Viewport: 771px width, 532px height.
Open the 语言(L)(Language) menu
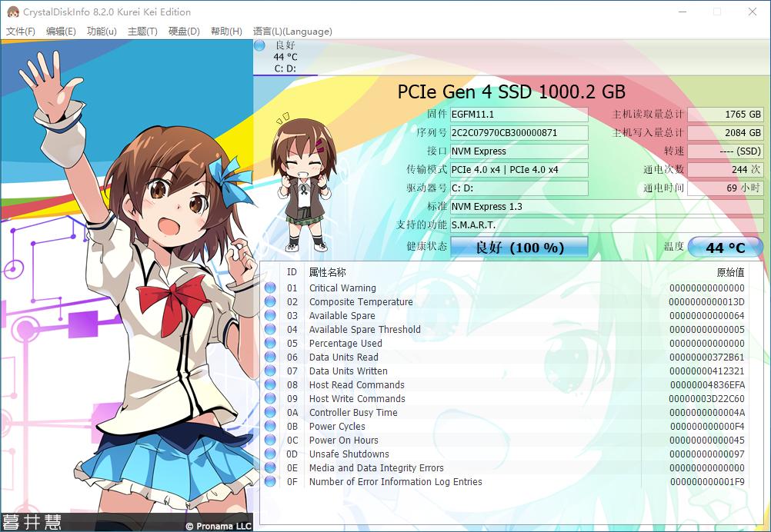pyautogui.click(x=292, y=32)
